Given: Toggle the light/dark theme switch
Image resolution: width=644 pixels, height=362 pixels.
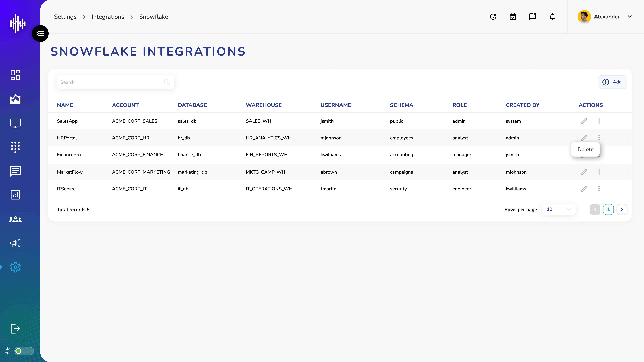Looking at the screenshot, I should coord(24,351).
